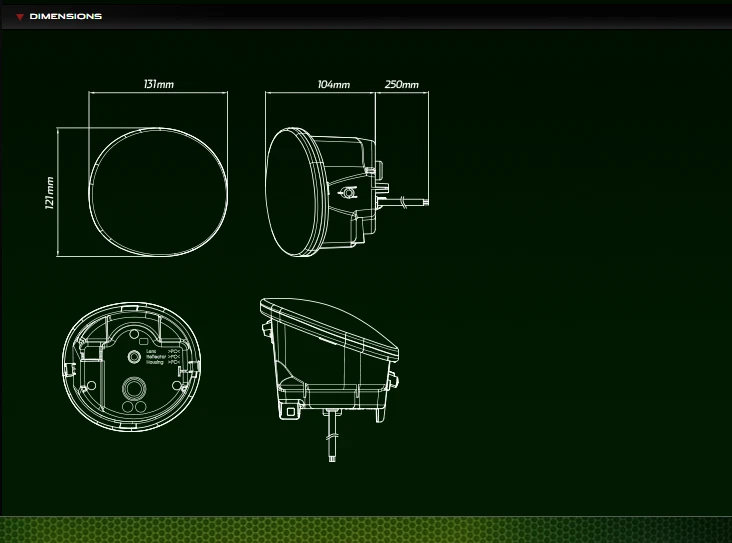Image resolution: width=732 pixels, height=543 pixels.
Task: Click the 131mm width dimension label
Action: [x=158, y=85]
